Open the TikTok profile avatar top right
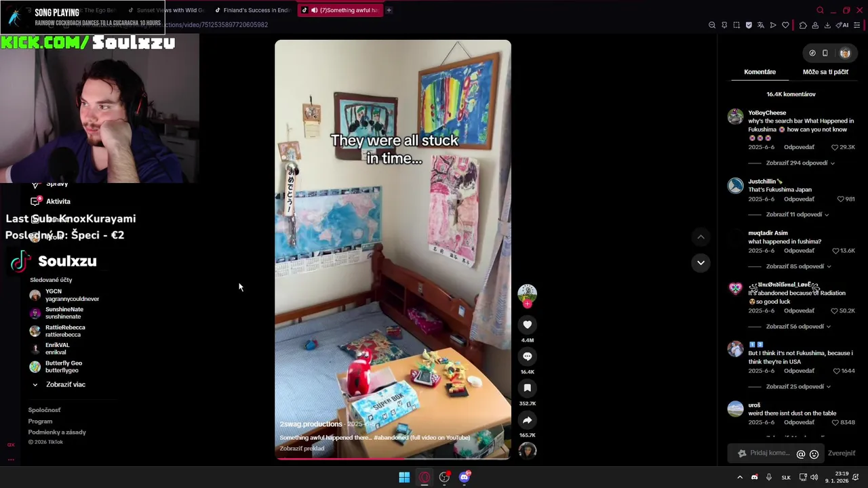 pyautogui.click(x=845, y=53)
